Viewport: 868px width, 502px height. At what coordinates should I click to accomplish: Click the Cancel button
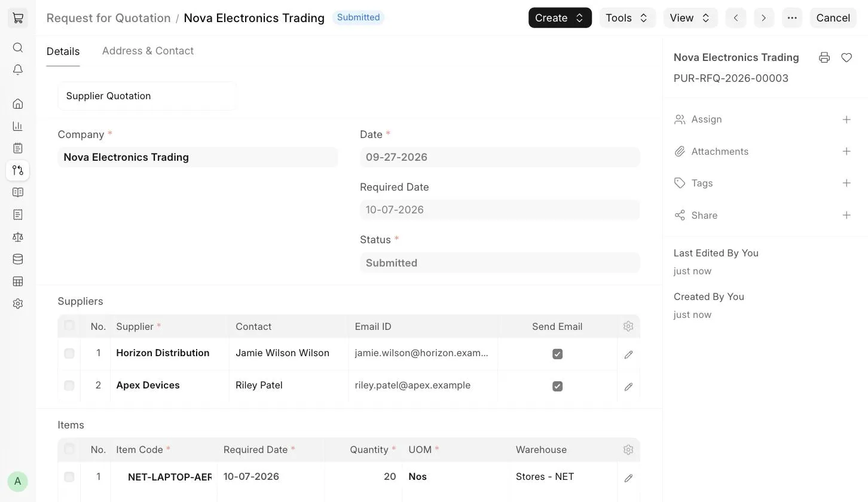coord(833,18)
